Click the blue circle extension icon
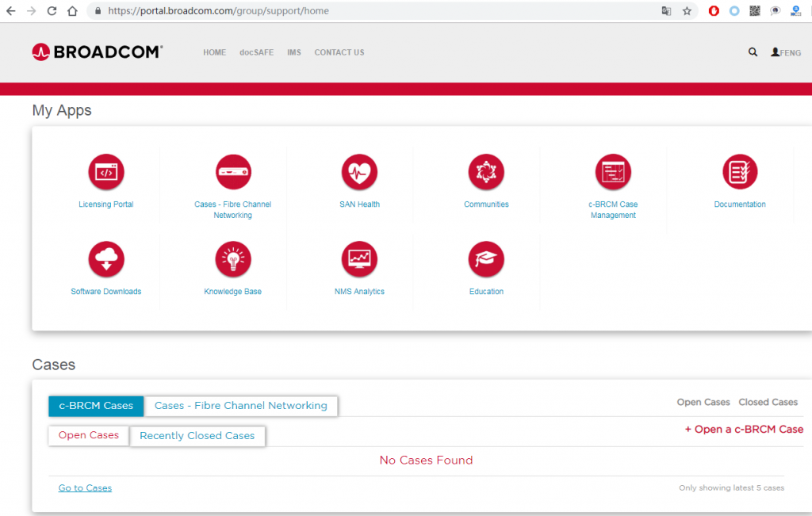812x516 pixels. 734,11
